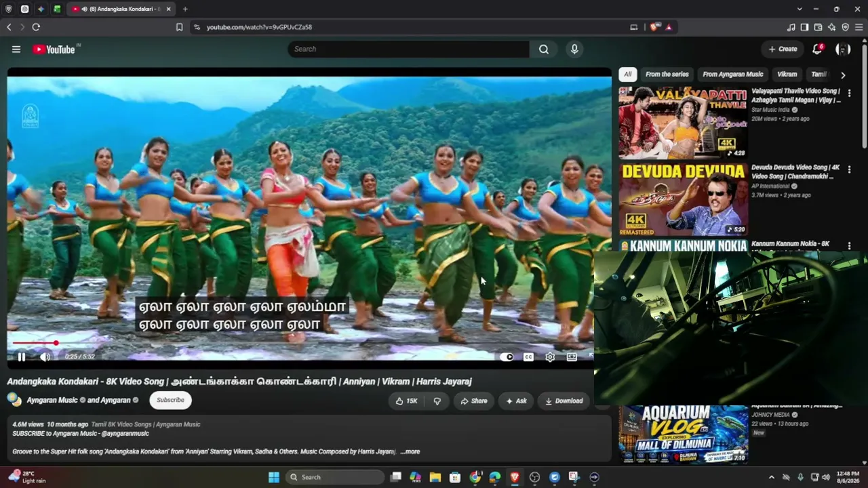This screenshot has width=868, height=488.
Task: Open Brave browser taskbar icon
Action: click(x=515, y=477)
